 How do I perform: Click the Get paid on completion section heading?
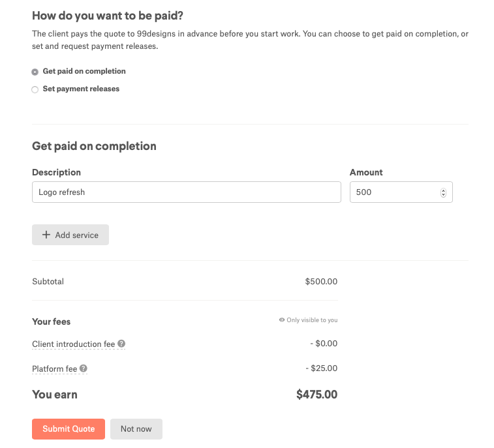94,146
